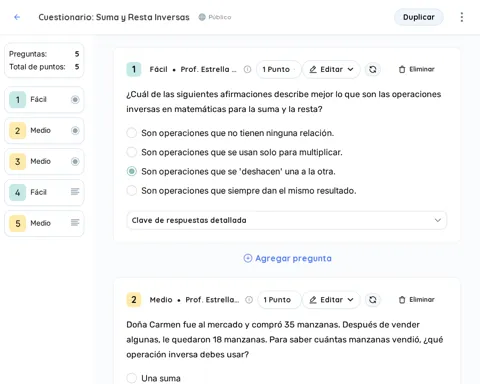This screenshot has width=480, height=384.
Task: Select 'se usan solo para multiplicar' answer option
Action: coord(132,152)
